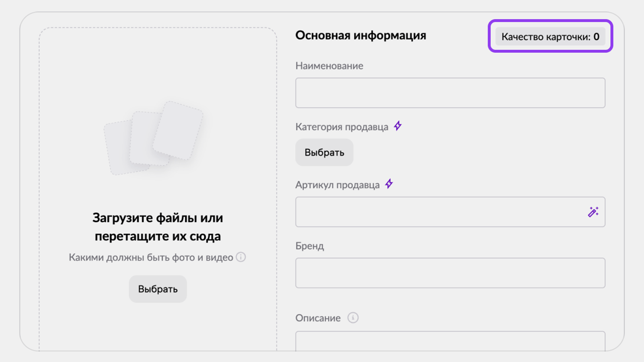Click the Категория продавца label text
Viewport: 644px width, 362px height.
[x=342, y=127]
